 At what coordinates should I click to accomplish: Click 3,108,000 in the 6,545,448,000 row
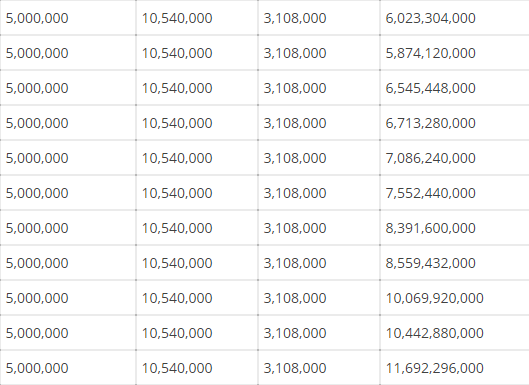[x=319, y=88]
